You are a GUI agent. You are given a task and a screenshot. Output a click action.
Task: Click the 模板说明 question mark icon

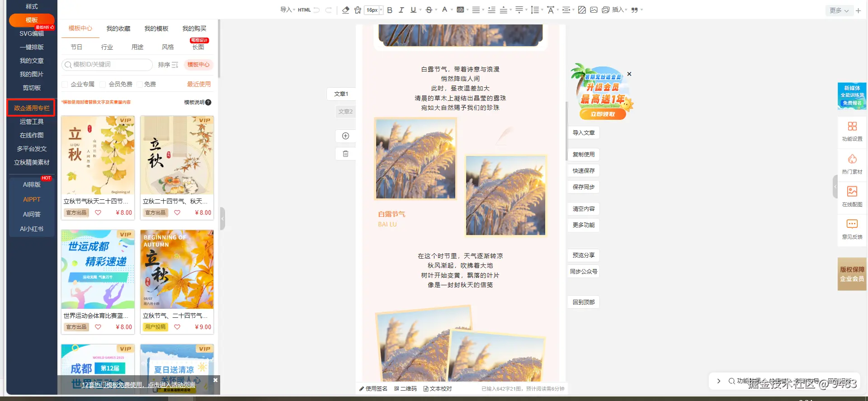[x=208, y=102]
